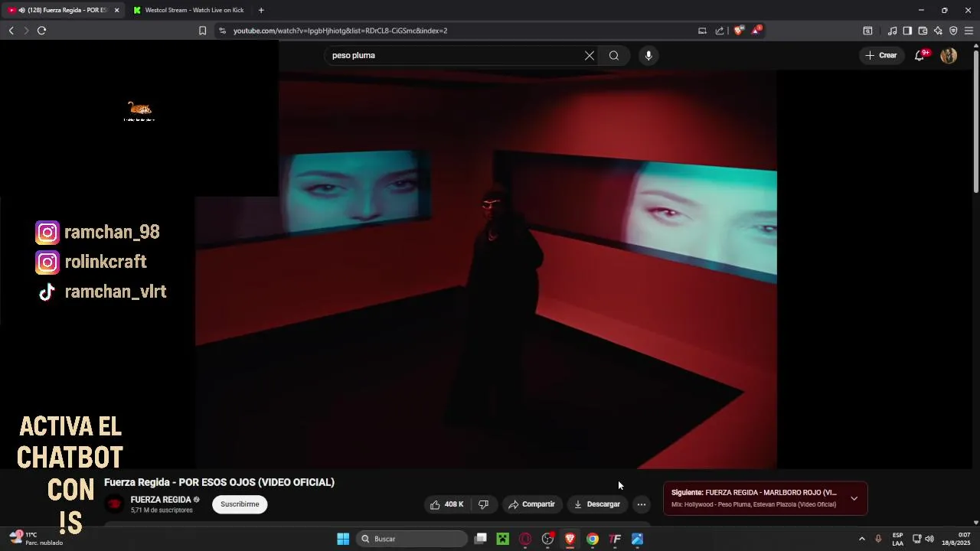Open the network tray icon
980x551 pixels.
[916, 539]
